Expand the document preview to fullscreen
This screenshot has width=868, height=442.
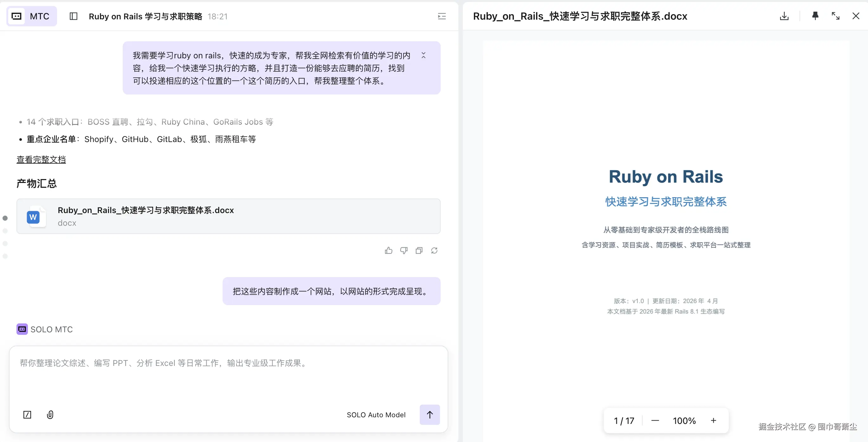point(835,16)
